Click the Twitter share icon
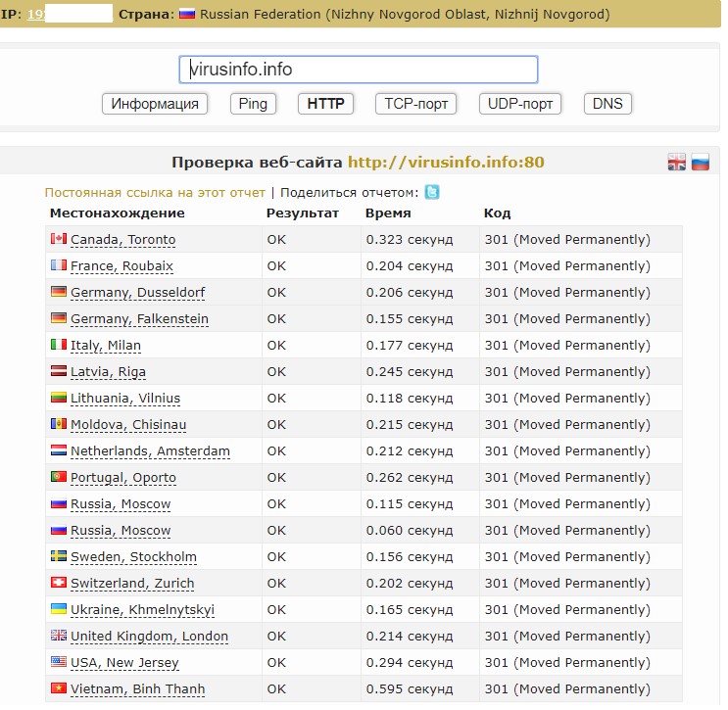728x710 pixels. pos(432,192)
